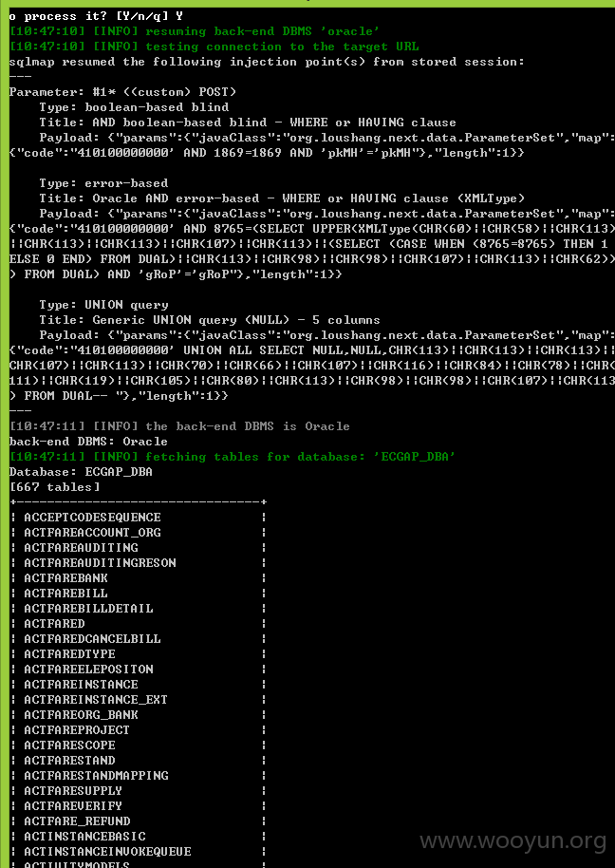Select the 'Oracle AND error-based' title line
Image resolution: width=615 pixels, height=868 pixels.
pos(282,198)
